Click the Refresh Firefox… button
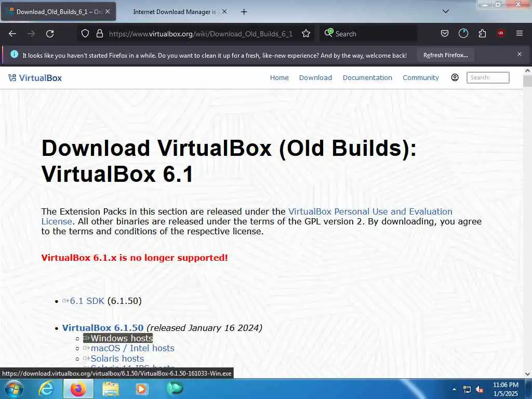The width and height of the screenshot is (532, 399). coord(445,55)
